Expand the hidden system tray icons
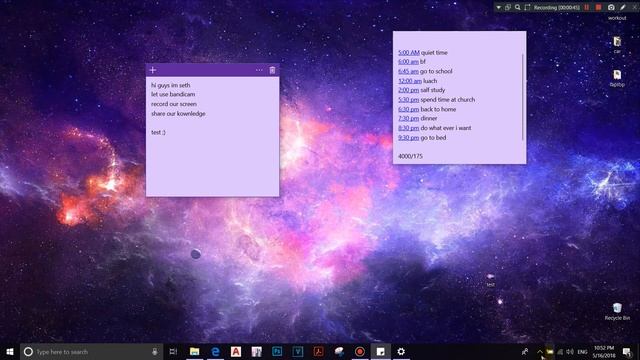The width and height of the screenshot is (640, 360). (540, 351)
